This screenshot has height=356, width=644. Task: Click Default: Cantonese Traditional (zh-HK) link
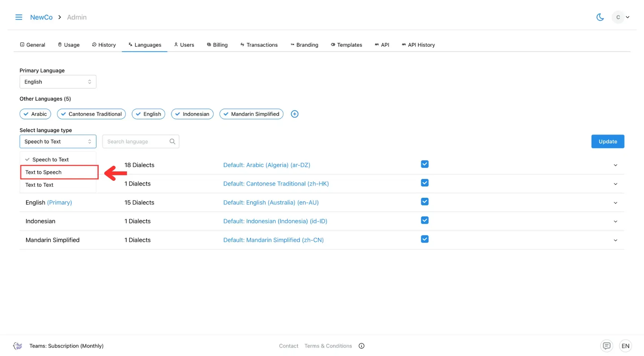(276, 184)
